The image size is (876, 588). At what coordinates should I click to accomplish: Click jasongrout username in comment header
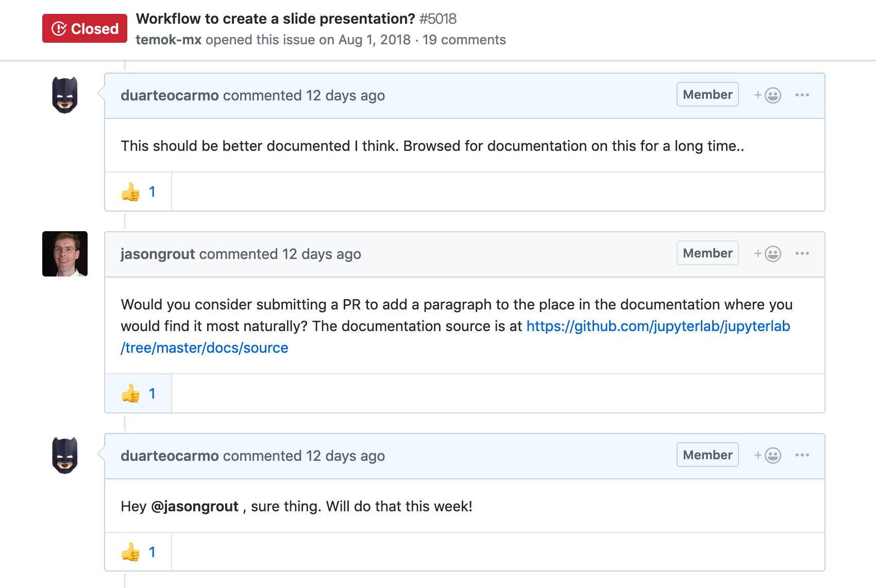(158, 254)
